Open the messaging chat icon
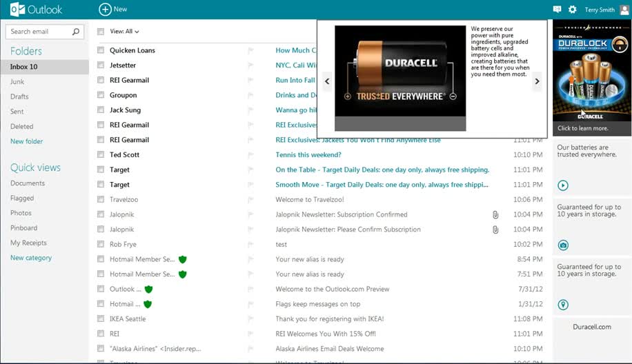This screenshot has width=632, height=364. [x=557, y=9]
